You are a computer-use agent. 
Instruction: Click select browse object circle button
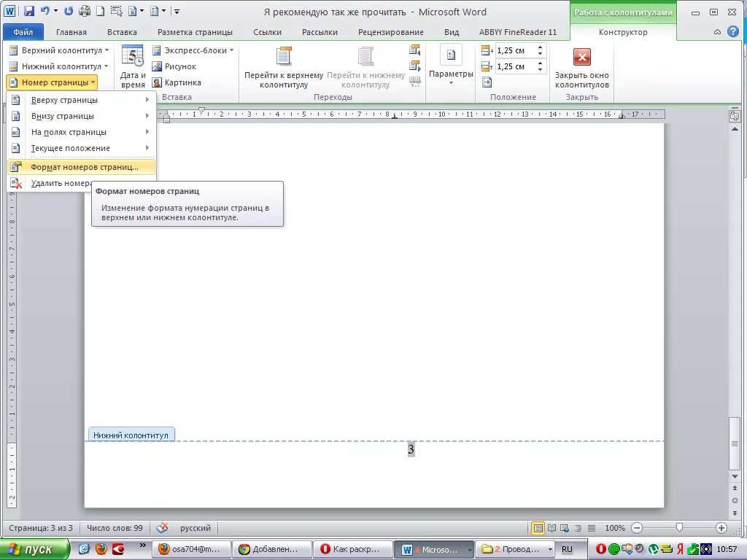click(x=735, y=500)
